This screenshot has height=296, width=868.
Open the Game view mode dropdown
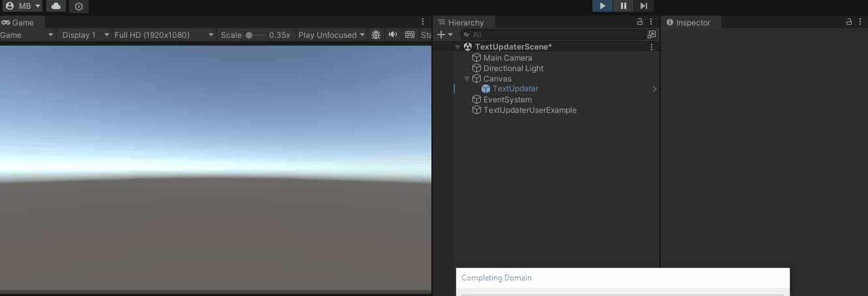27,35
